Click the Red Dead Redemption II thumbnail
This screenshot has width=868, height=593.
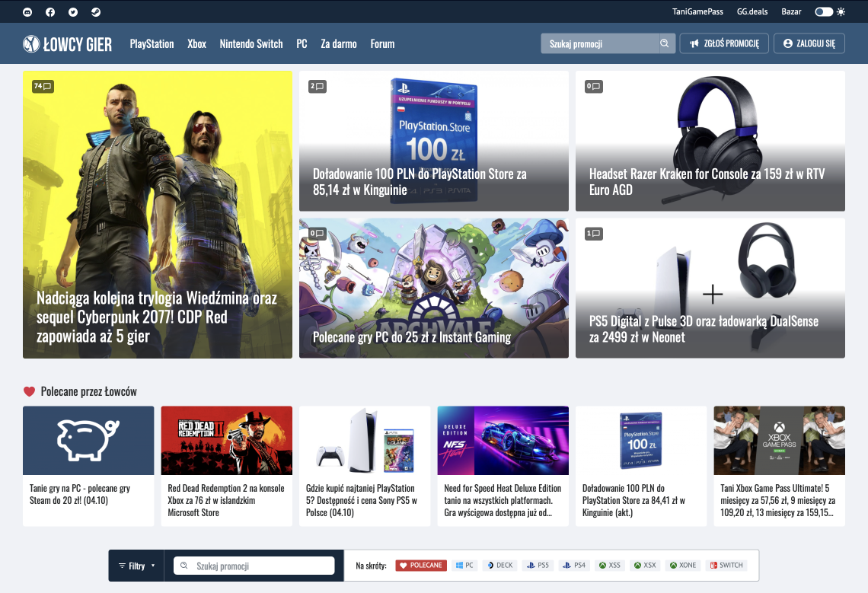226,440
